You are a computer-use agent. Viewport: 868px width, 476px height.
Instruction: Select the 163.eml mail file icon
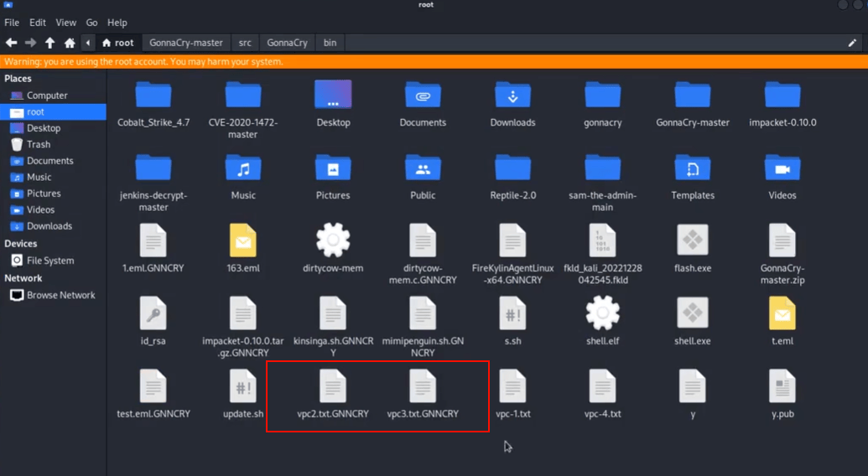[243, 241]
